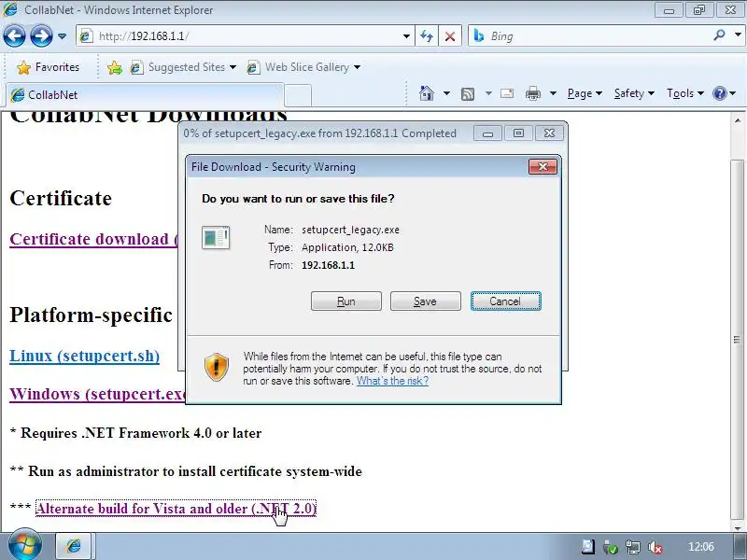Select the CollabNet browser tab
The height and width of the screenshot is (560, 747).
[145, 95]
